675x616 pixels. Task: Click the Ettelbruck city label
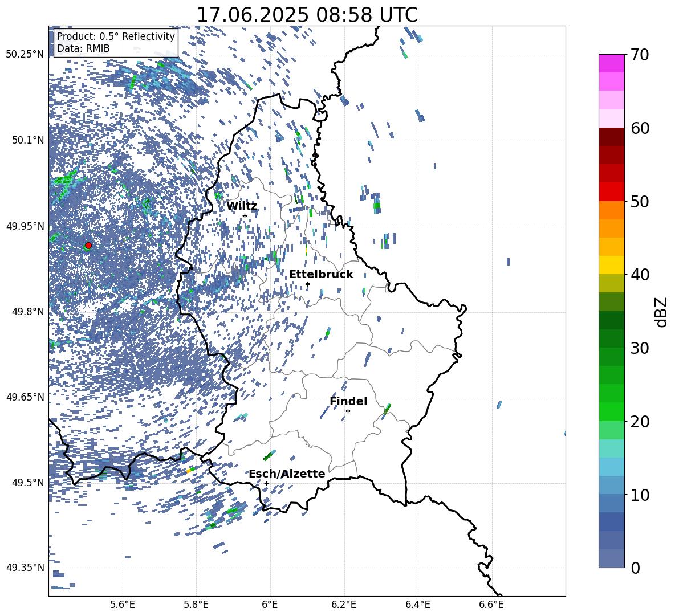tap(321, 275)
